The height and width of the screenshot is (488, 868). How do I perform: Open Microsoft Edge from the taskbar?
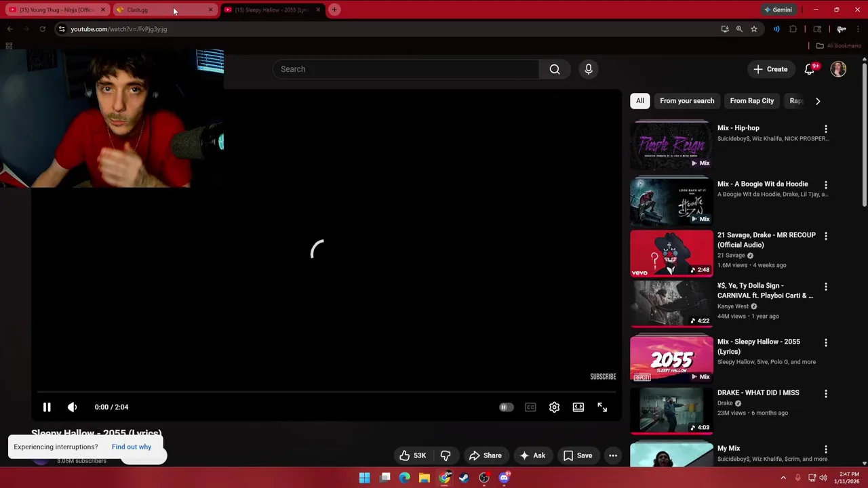pyautogui.click(x=404, y=478)
